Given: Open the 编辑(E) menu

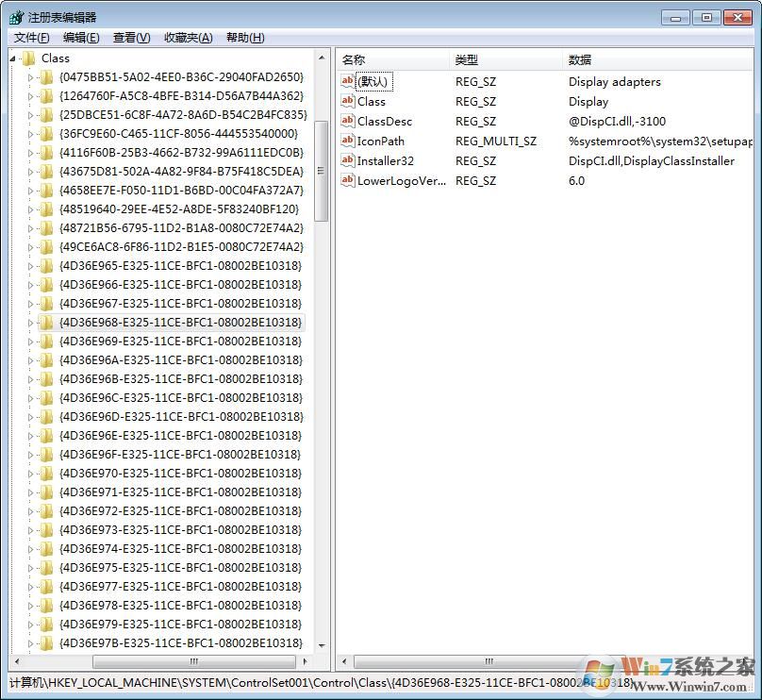Looking at the screenshot, I should tap(81, 38).
